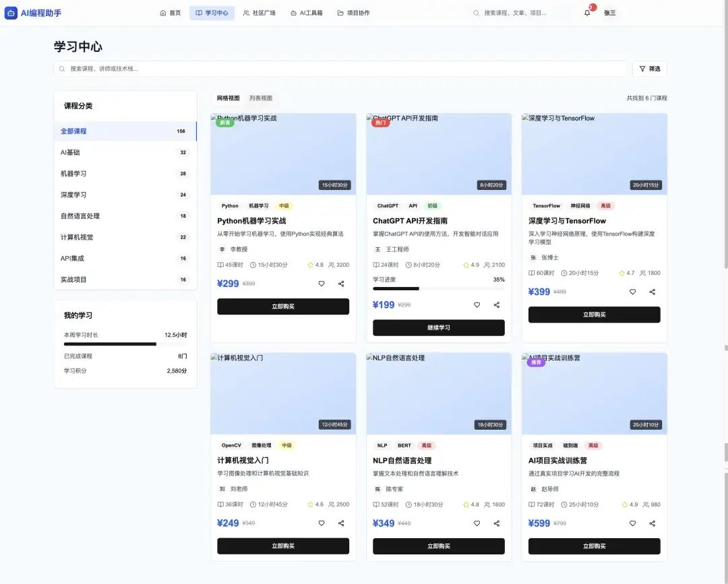This screenshot has width=728, height=584.
Task: Open the NLP自然语言处理 course thumbnail
Action: coord(439,394)
